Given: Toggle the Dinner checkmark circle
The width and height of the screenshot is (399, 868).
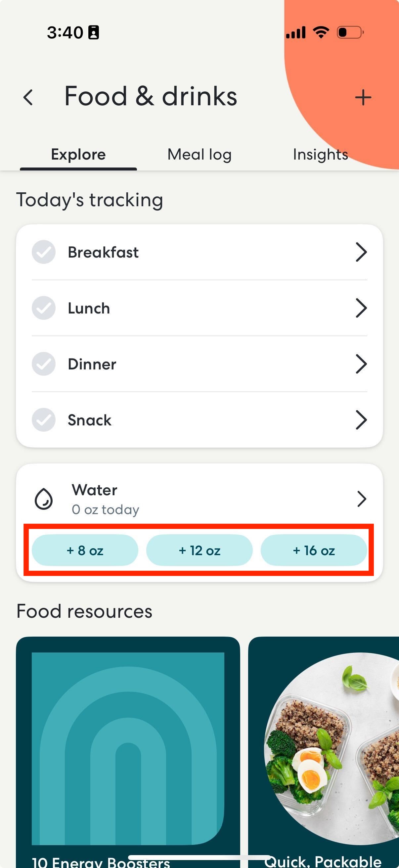Looking at the screenshot, I should coord(44,364).
